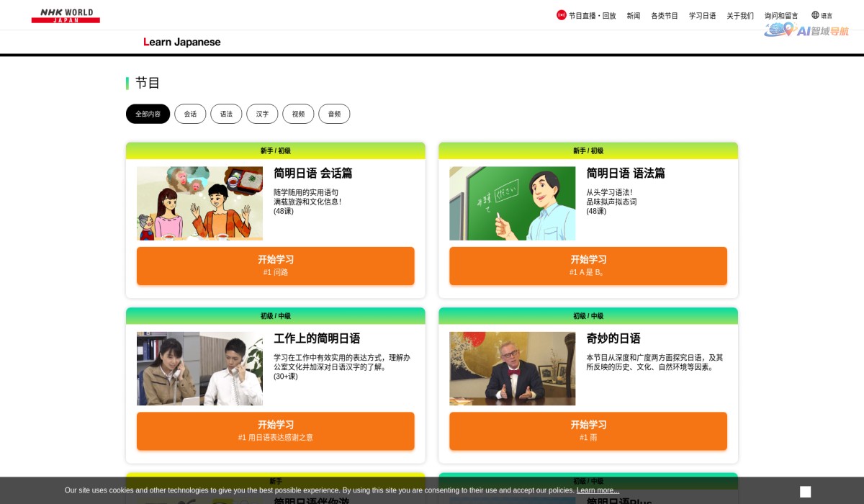This screenshot has width=864, height=504.
Task: Click the 工作上的简明日语 course thumbnail image
Action: coord(199,369)
